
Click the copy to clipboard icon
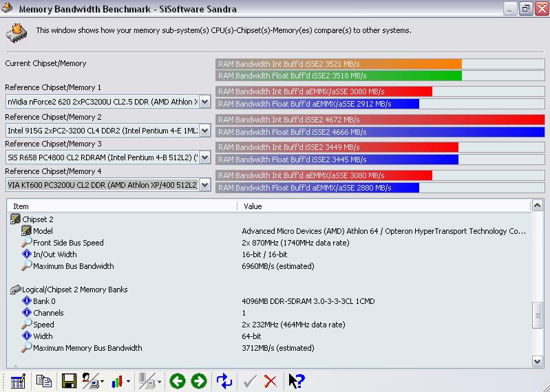(x=44, y=381)
